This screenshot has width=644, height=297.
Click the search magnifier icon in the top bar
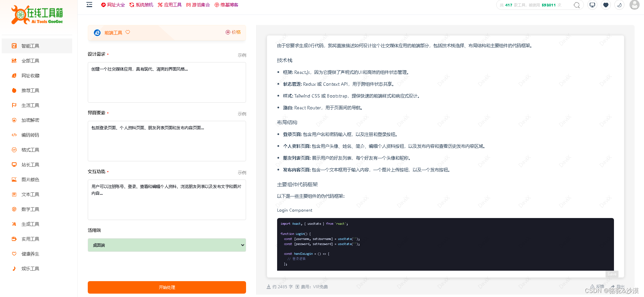(577, 5)
